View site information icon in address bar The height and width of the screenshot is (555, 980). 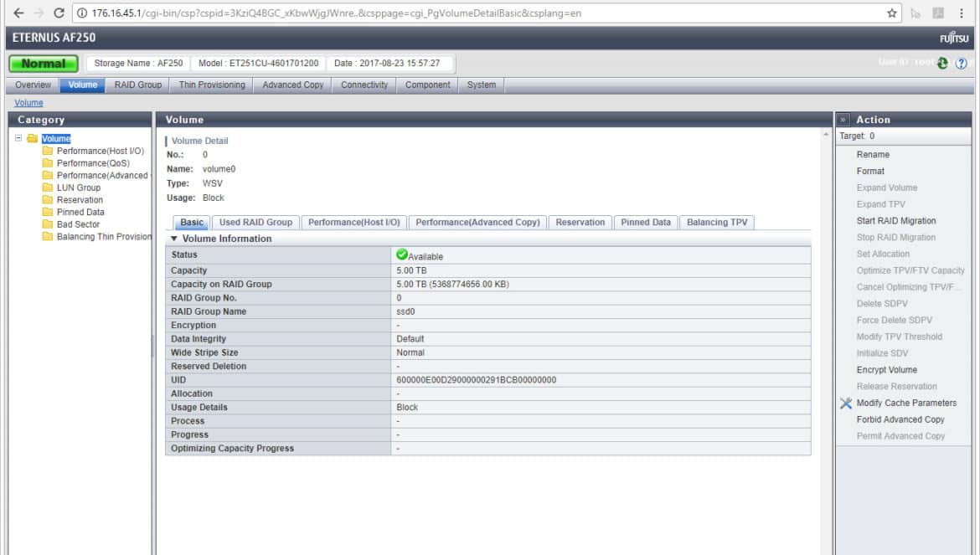[x=82, y=13]
